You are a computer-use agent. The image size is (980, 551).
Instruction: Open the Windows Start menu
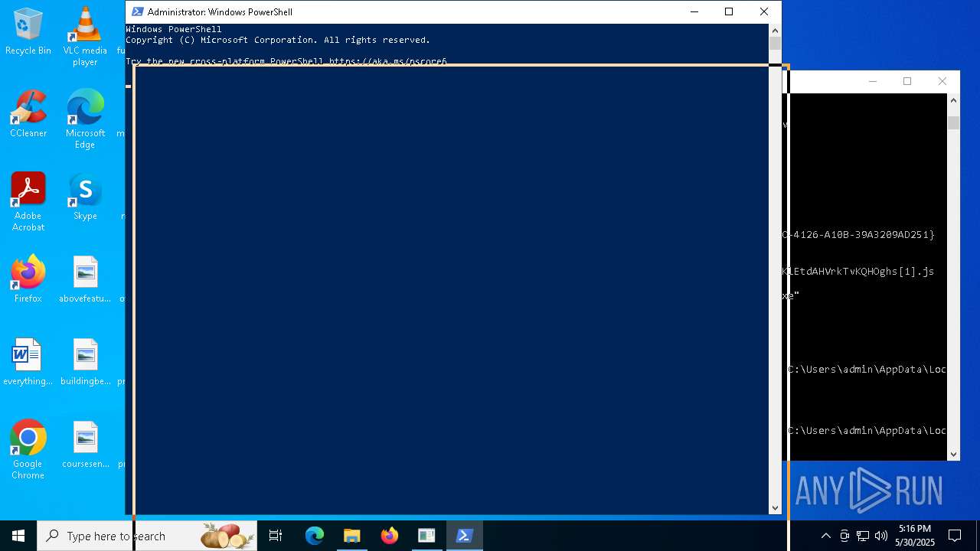[18, 536]
